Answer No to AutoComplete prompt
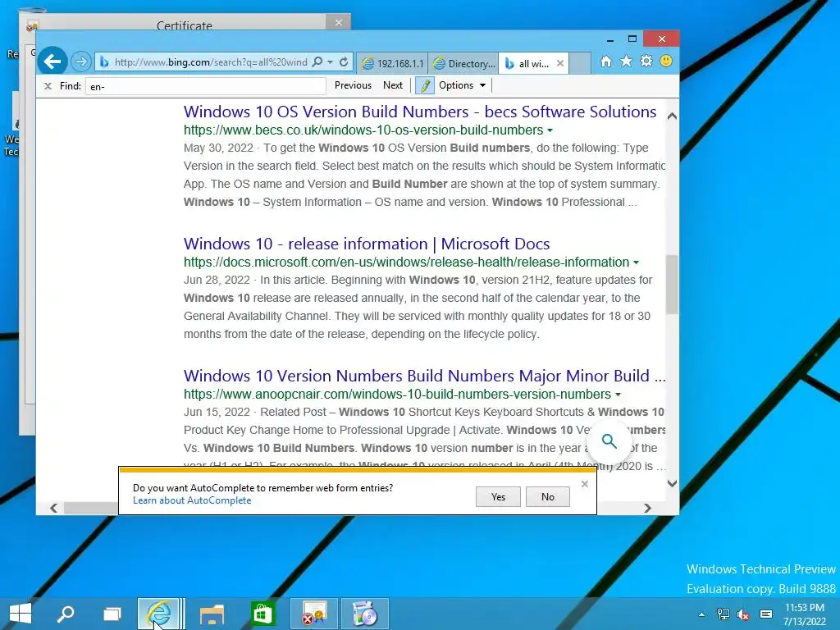 (x=547, y=497)
